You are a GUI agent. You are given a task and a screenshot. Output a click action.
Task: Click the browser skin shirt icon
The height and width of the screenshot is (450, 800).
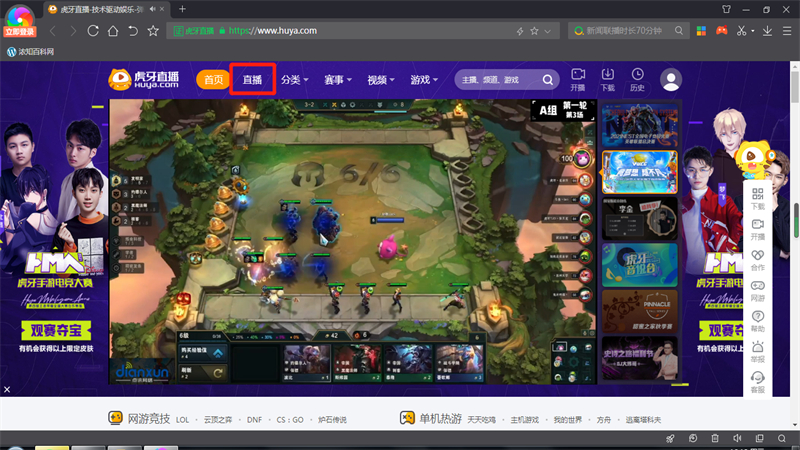pos(727,9)
